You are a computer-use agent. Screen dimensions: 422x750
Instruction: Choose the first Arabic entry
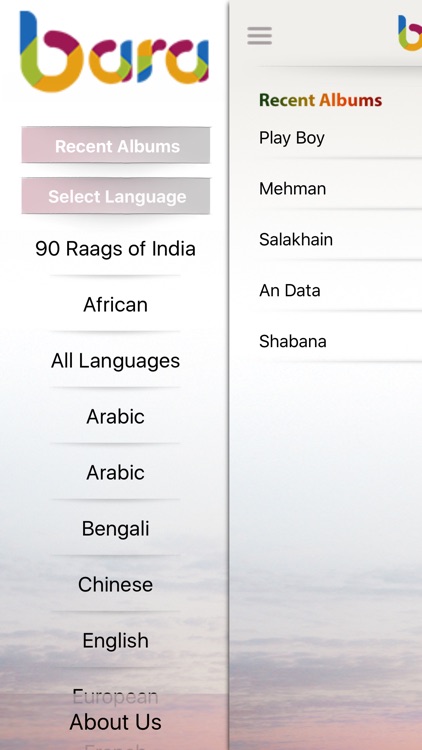point(115,417)
